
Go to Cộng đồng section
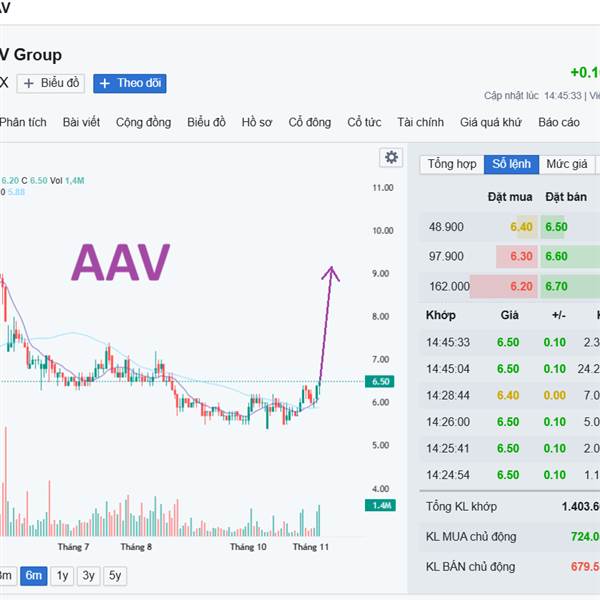point(143,122)
